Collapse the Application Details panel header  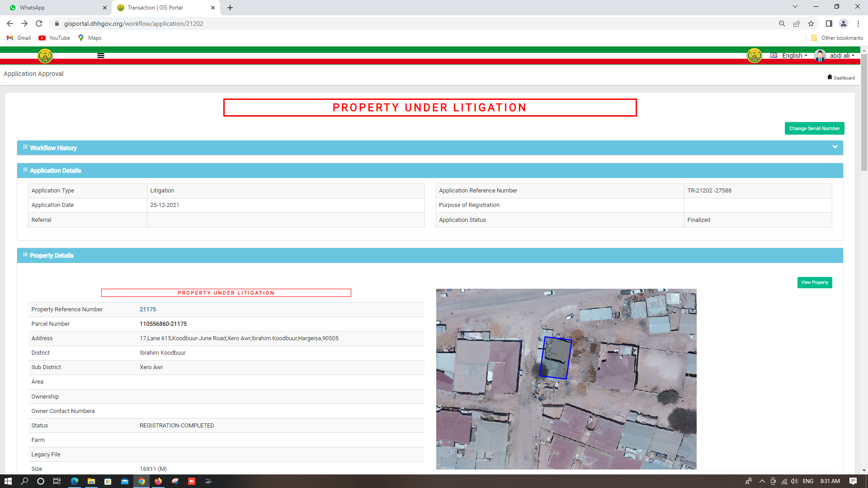(x=430, y=170)
